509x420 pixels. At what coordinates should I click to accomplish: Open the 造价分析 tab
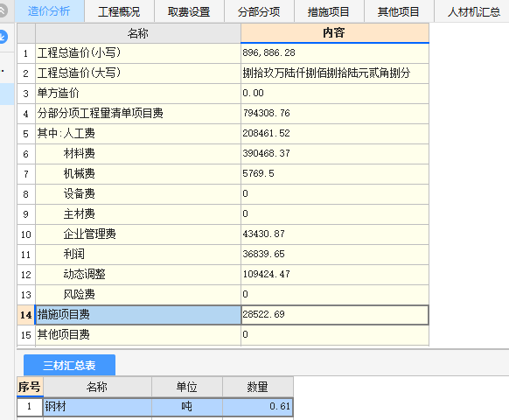click(49, 11)
